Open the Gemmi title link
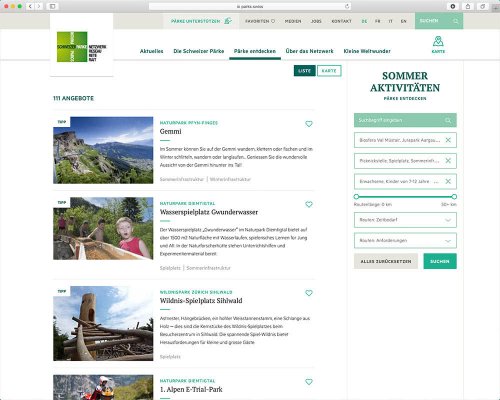This screenshot has height=400, width=500. pyautogui.click(x=171, y=131)
